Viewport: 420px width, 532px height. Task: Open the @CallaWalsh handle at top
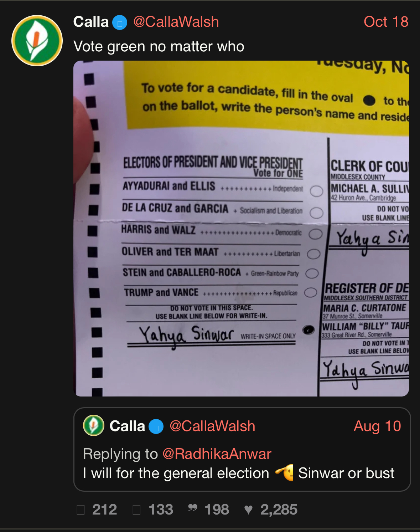click(x=176, y=22)
